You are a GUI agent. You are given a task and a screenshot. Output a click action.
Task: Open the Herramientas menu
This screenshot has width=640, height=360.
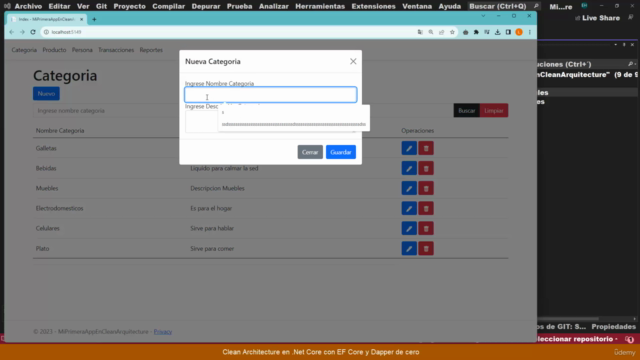point(320,6)
